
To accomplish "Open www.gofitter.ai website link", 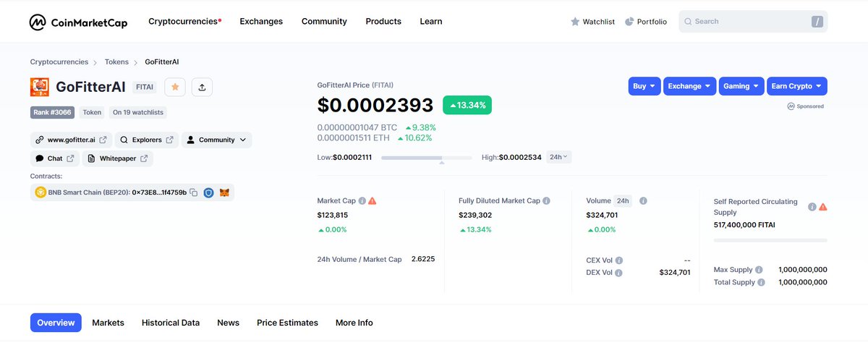I will pyautogui.click(x=71, y=140).
